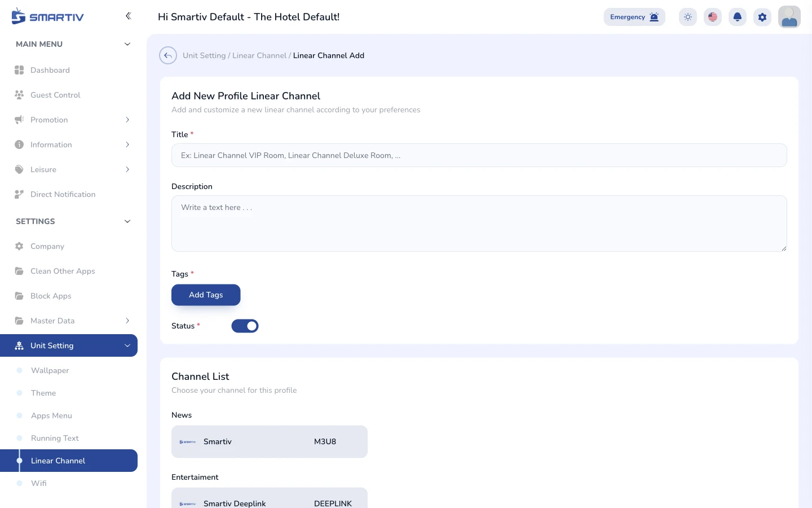Click the Description resize handle

tap(783, 248)
